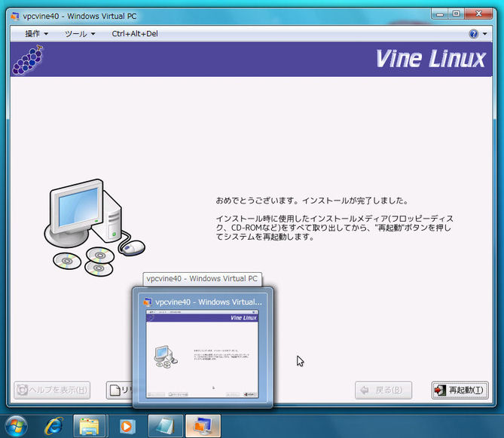504x438 pixels.
Task: Click the 戻る(B) back button
Action: [383, 390]
